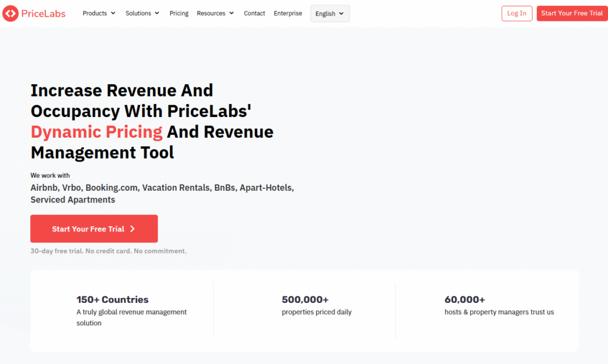Expand the Resources dropdown chevron

(x=231, y=13)
